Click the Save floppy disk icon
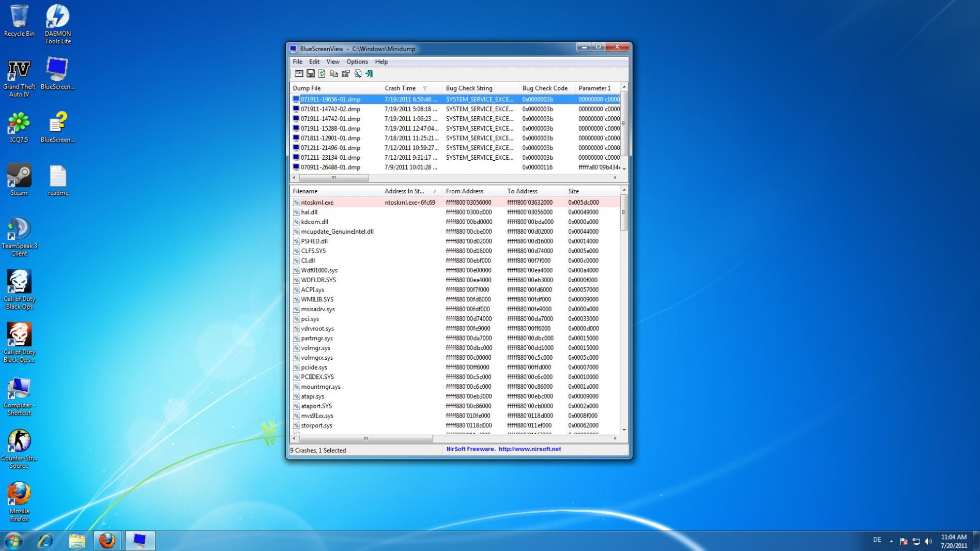This screenshot has height=551, width=980. 311,74
